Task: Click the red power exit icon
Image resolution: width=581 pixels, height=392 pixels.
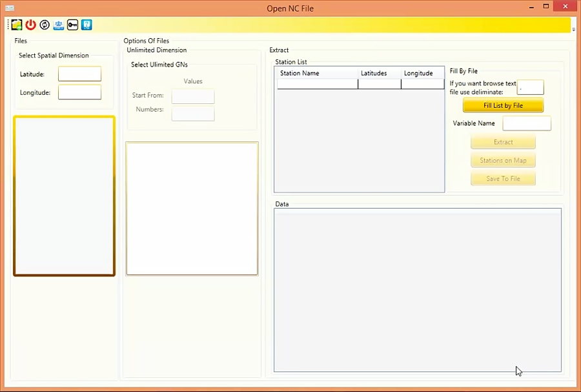Action: coord(30,24)
